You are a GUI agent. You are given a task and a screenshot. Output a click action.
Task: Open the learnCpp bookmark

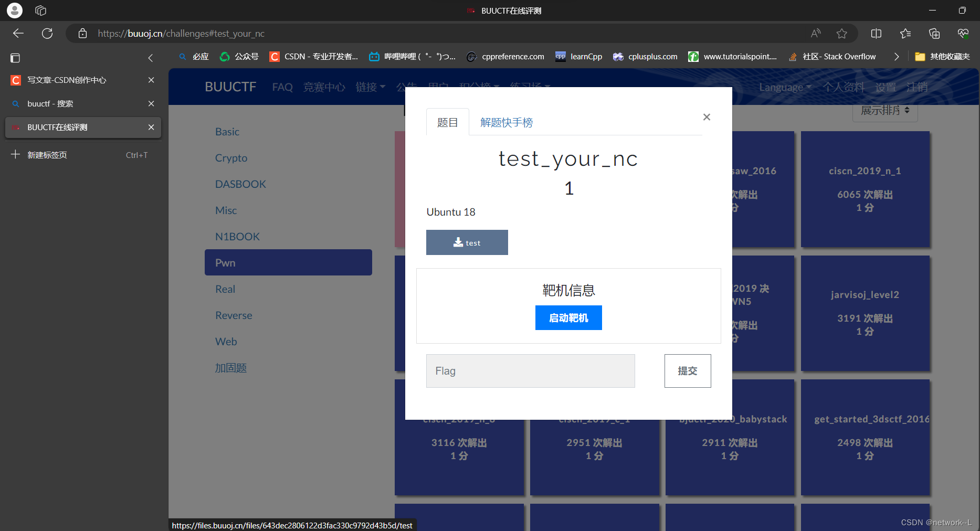tap(579, 57)
